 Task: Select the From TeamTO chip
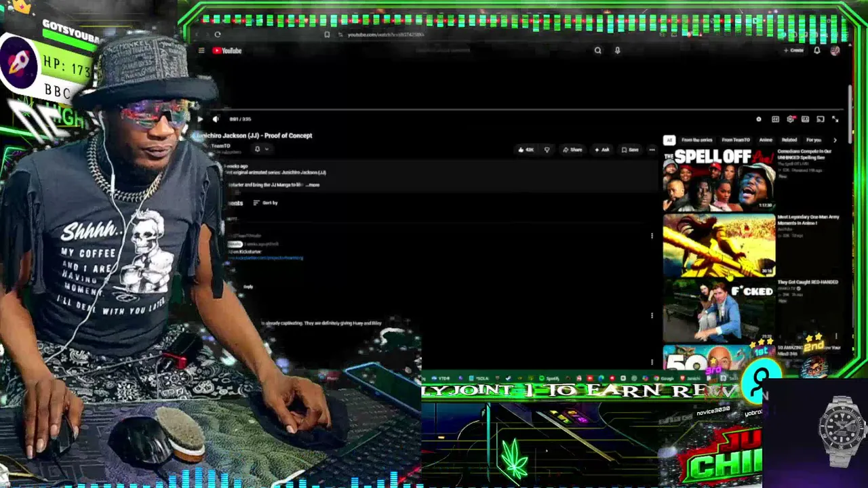[736, 140]
